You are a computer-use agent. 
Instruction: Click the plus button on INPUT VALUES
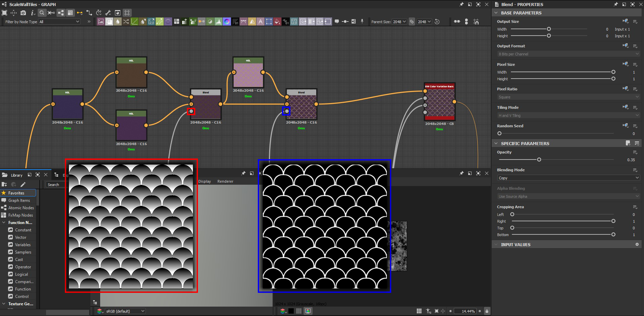coord(638,244)
